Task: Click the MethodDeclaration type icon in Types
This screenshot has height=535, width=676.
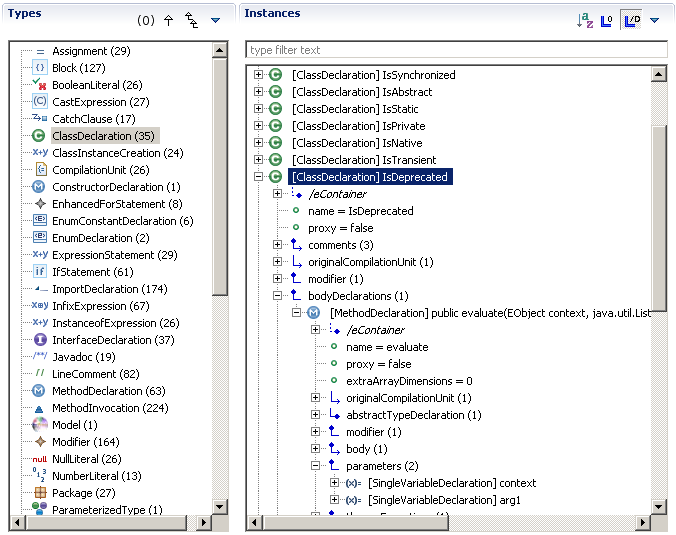Action: [39, 391]
